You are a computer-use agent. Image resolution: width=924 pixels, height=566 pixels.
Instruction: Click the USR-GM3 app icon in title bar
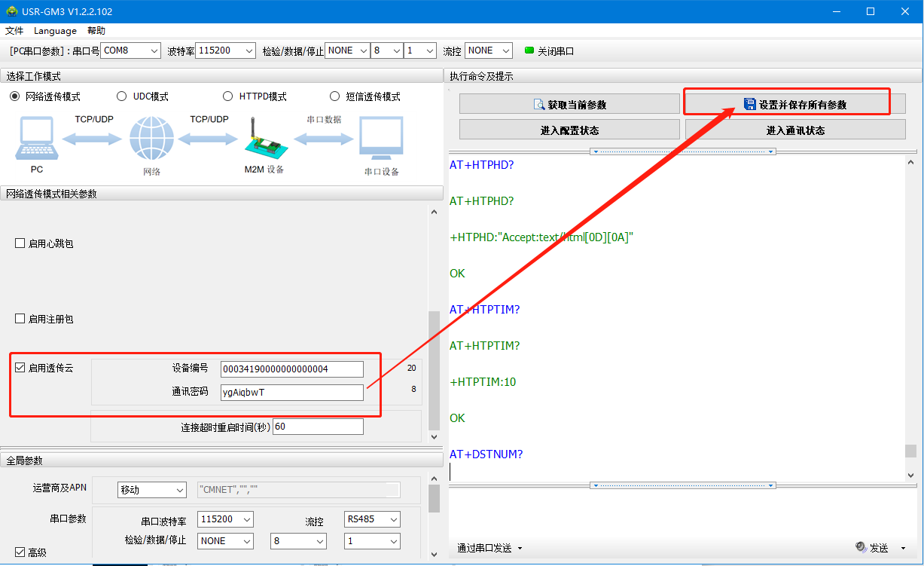[11, 11]
